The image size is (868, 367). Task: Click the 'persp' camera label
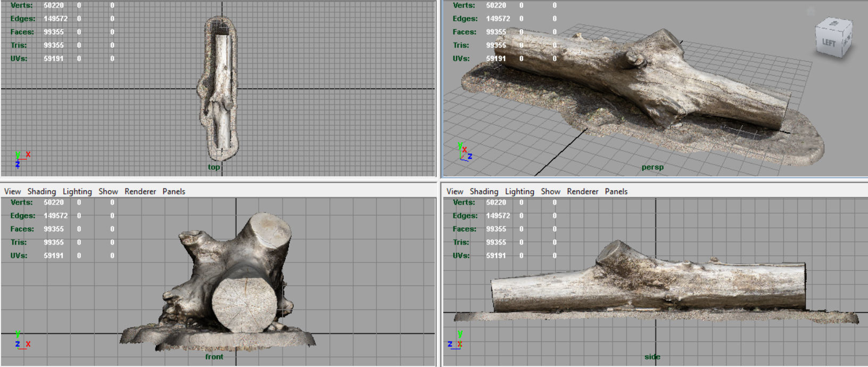click(652, 167)
